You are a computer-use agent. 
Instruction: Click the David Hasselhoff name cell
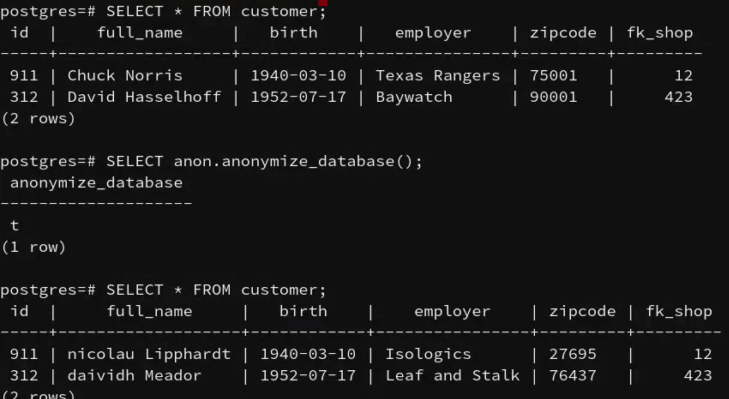pos(144,97)
